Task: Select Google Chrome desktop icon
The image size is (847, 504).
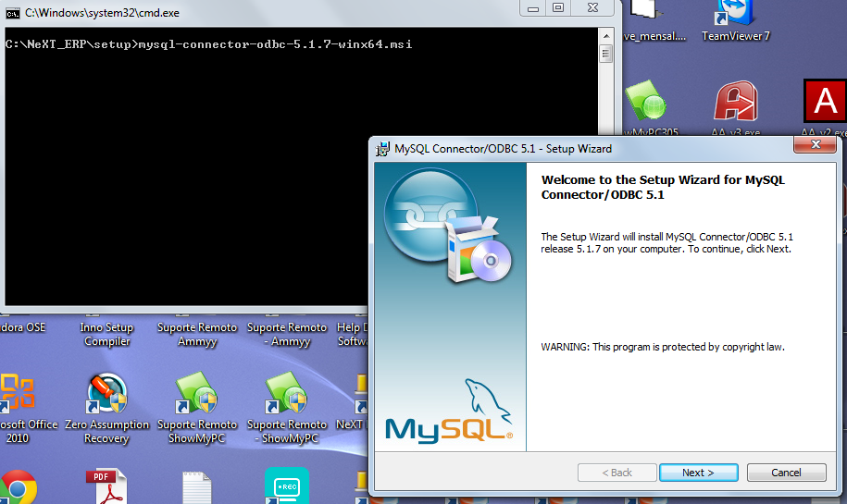Action: coord(18,487)
